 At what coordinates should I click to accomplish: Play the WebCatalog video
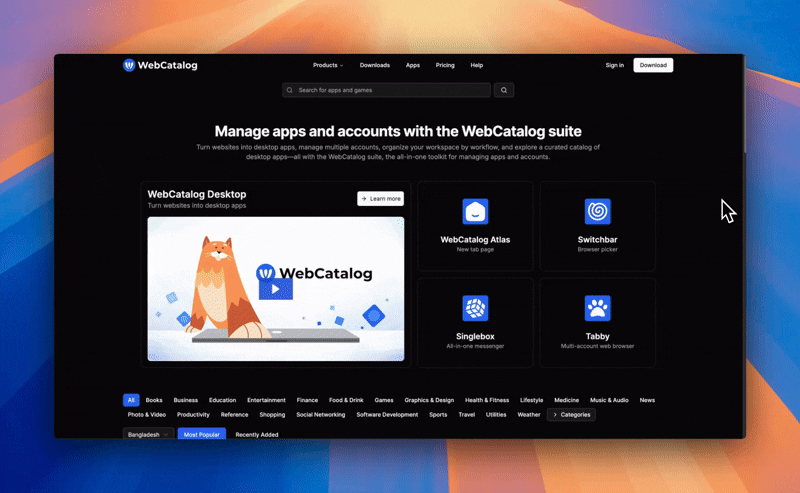coord(276,289)
